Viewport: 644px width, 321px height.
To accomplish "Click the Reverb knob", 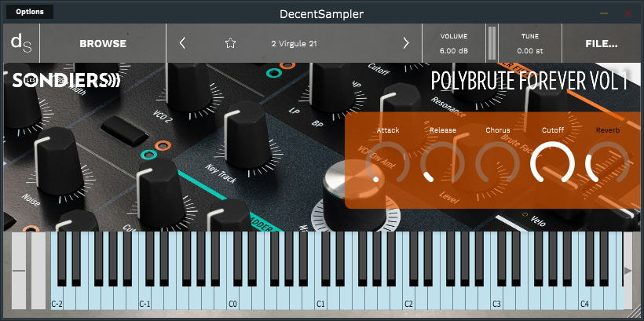I will [x=607, y=163].
